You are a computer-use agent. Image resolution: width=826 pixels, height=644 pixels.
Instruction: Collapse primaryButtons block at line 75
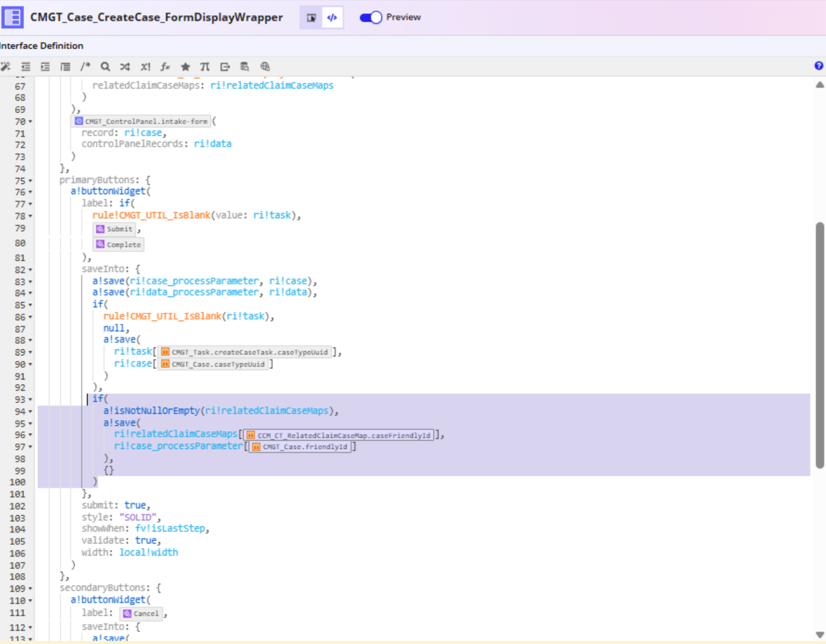pyautogui.click(x=31, y=181)
